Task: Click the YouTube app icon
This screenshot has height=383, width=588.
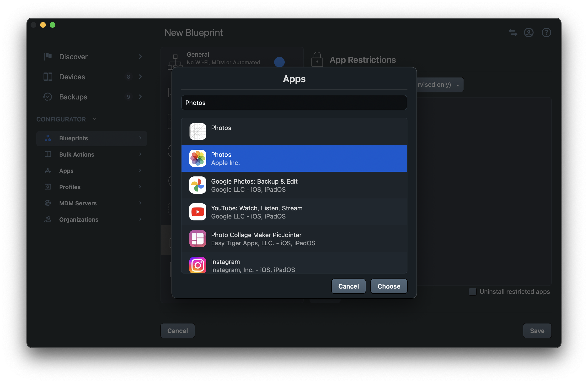Action: [198, 212]
